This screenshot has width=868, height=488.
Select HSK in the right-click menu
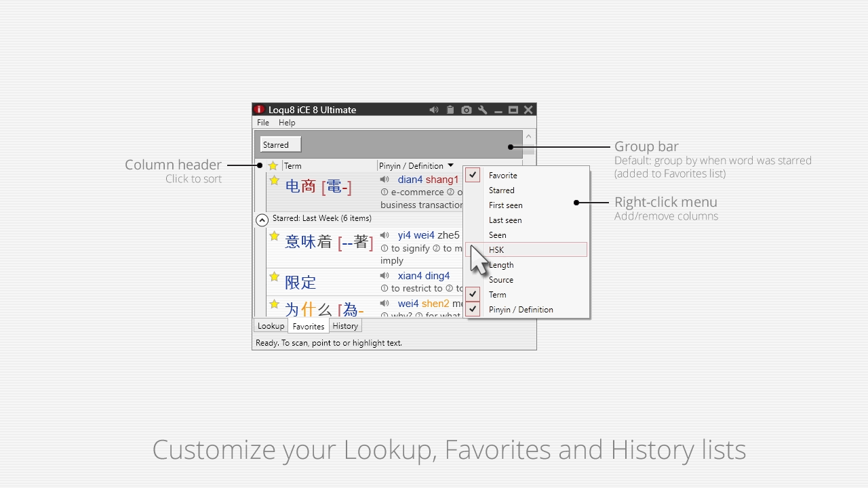(496, 249)
